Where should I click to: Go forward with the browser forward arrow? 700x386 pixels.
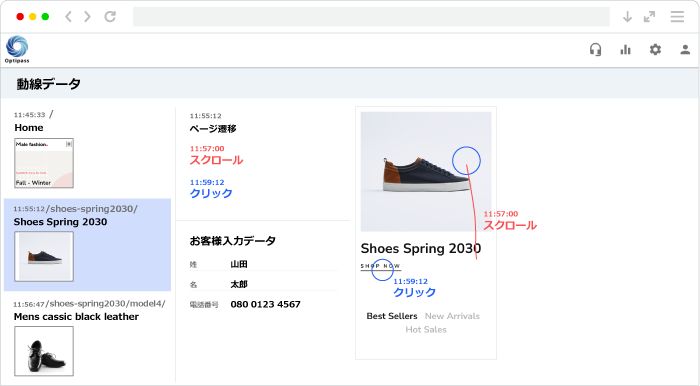(87, 17)
